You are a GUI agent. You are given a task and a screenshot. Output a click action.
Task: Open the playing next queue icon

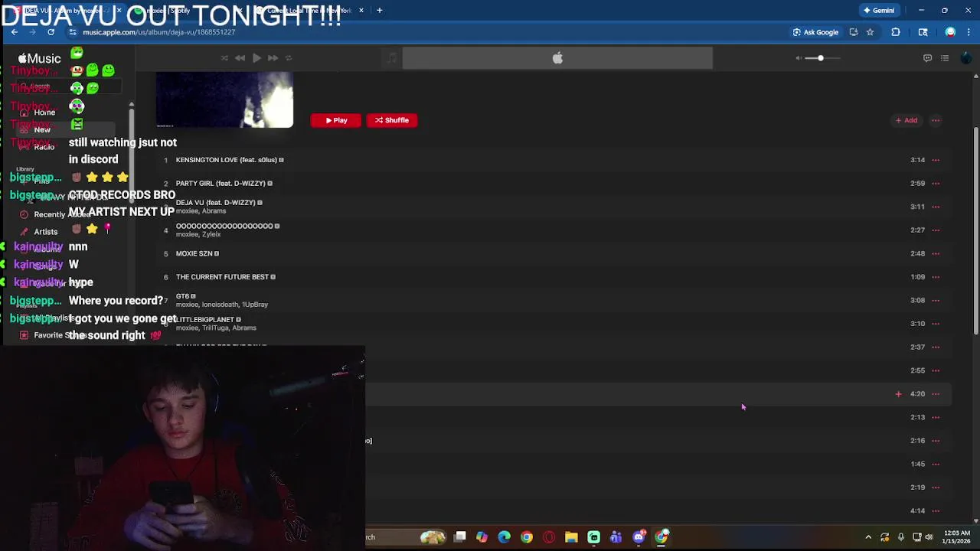click(x=945, y=58)
